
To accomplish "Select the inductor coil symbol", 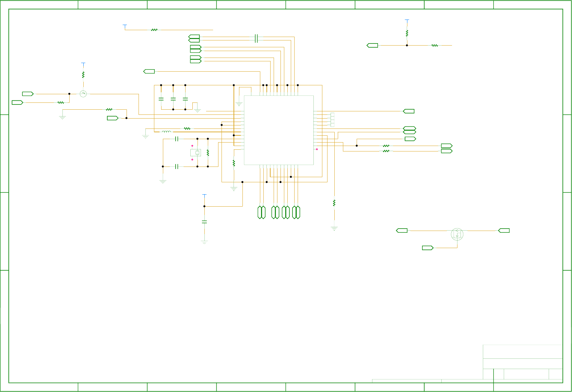I will pyautogui.click(x=167, y=132).
